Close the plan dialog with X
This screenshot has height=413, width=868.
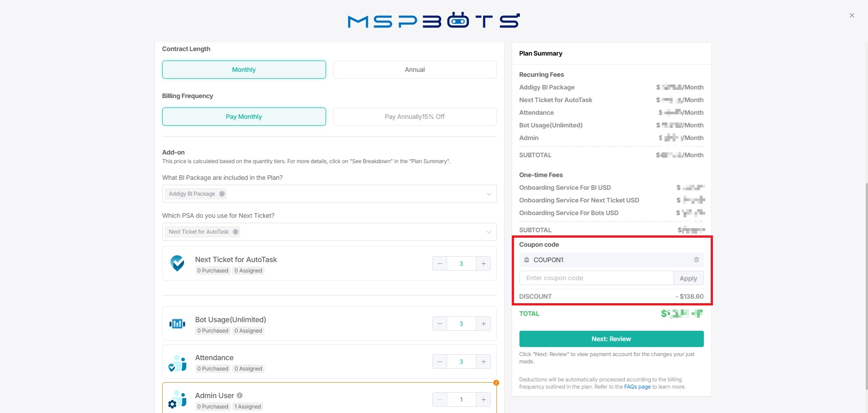point(852,15)
